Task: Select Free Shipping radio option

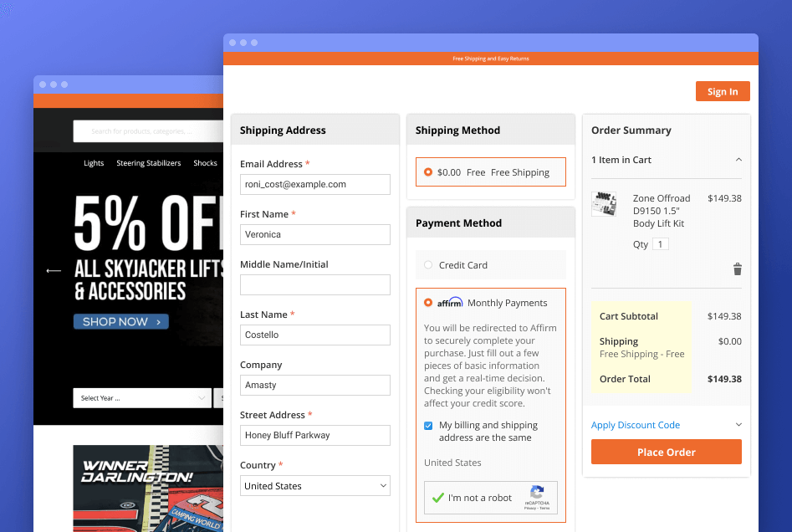Action: (x=428, y=172)
